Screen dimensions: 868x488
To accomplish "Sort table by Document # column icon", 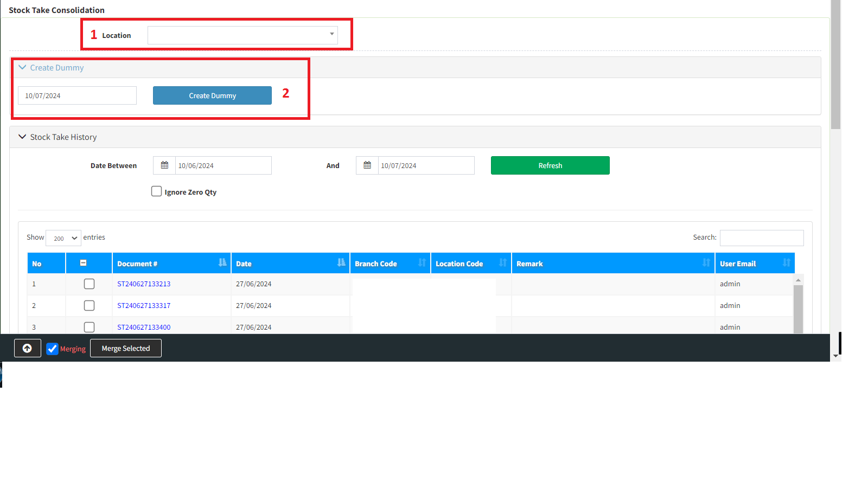I will pyautogui.click(x=222, y=263).
